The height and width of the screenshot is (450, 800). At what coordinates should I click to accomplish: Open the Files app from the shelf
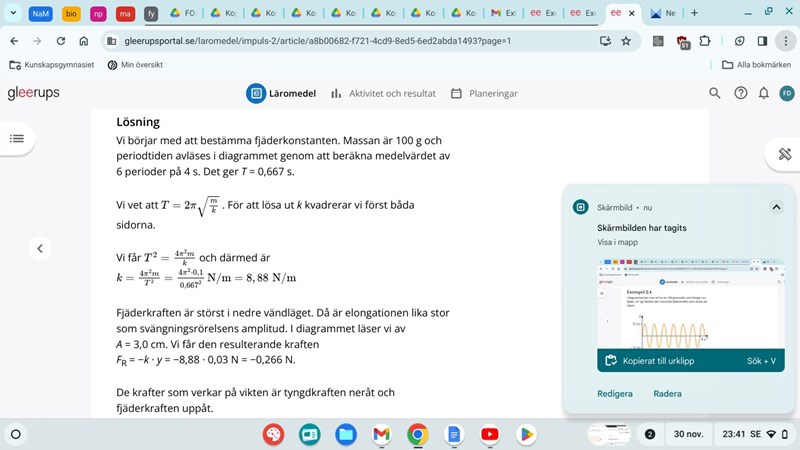click(346, 434)
